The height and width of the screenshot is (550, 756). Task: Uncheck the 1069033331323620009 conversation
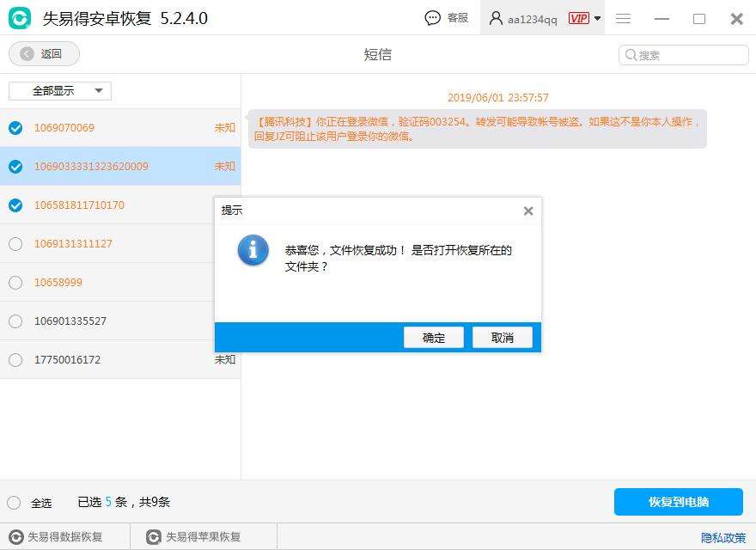[x=15, y=167]
